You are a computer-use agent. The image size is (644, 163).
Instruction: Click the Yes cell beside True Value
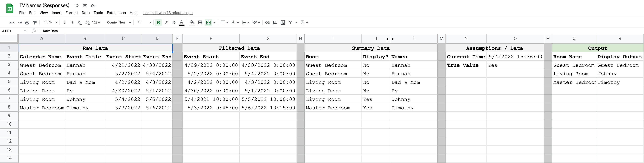[515, 65]
